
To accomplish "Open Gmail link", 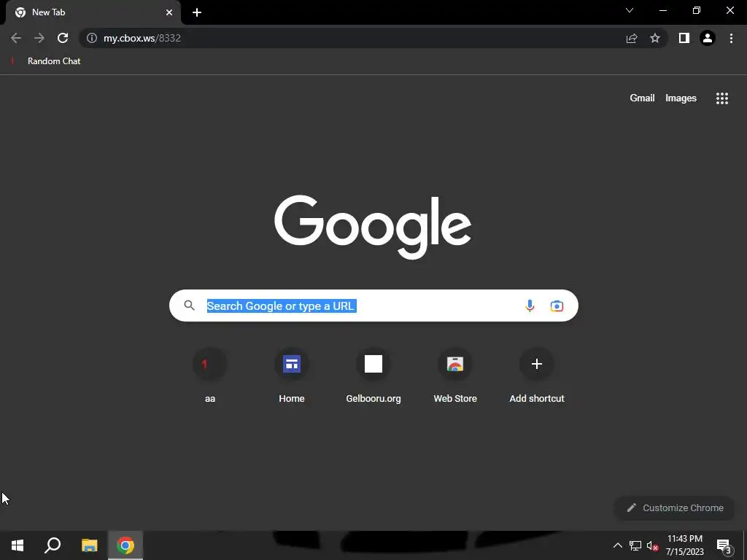I will click(x=642, y=98).
